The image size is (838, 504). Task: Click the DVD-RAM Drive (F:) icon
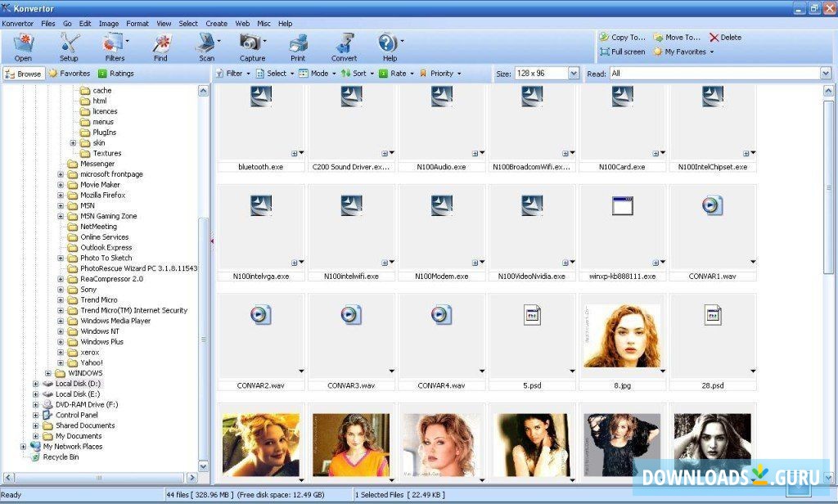pyautogui.click(x=47, y=404)
